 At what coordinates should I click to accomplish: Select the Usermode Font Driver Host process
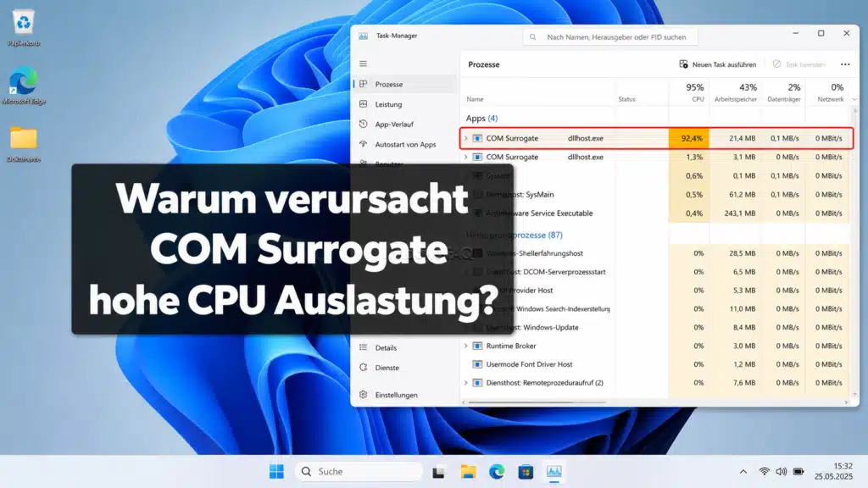[656, 364]
